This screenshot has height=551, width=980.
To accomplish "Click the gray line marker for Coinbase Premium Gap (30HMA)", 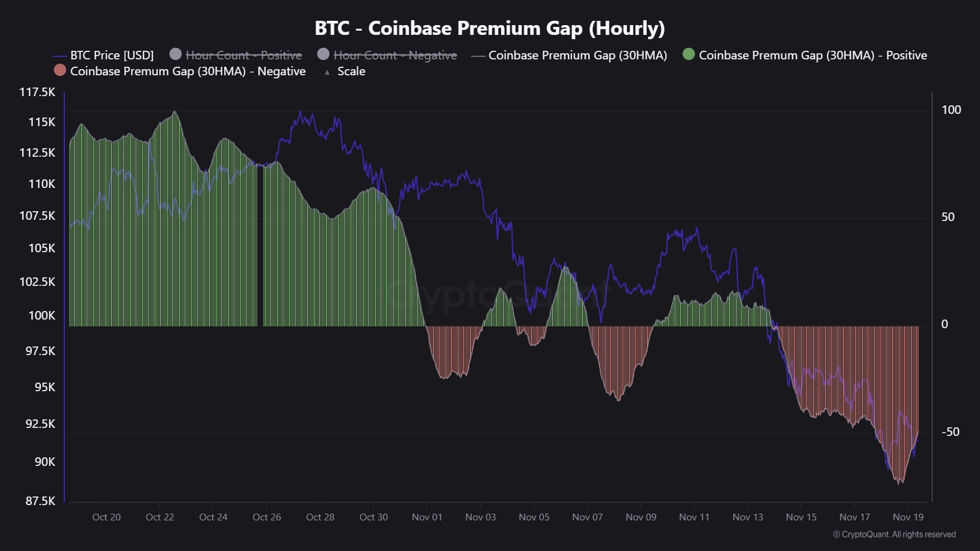I will click(x=478, y=56).
